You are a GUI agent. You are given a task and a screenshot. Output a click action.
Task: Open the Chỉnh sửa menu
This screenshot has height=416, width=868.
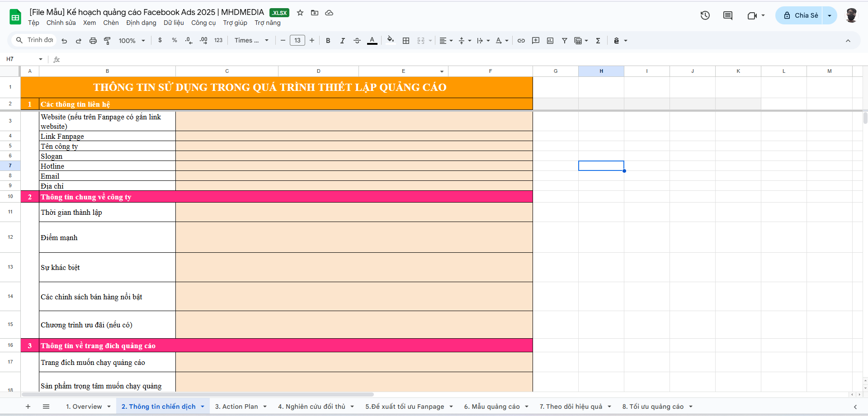click(61, 23)
